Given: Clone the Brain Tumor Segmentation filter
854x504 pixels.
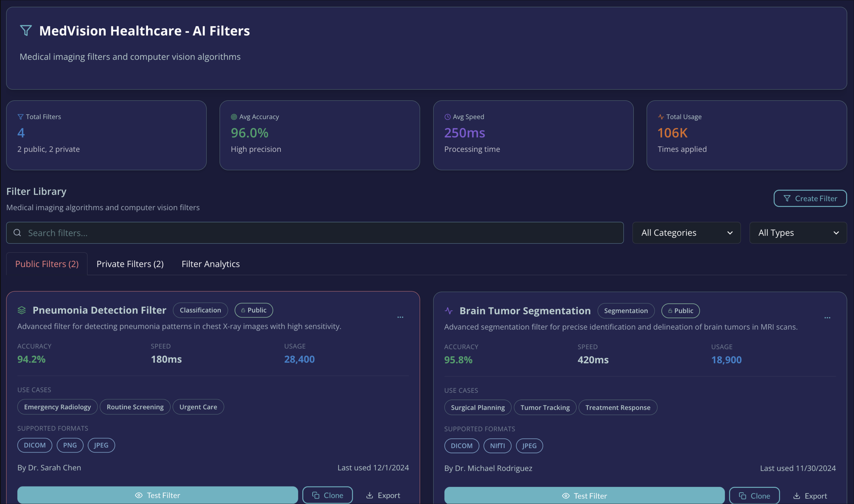Looking at the screenshot, I should coord(754,496).
